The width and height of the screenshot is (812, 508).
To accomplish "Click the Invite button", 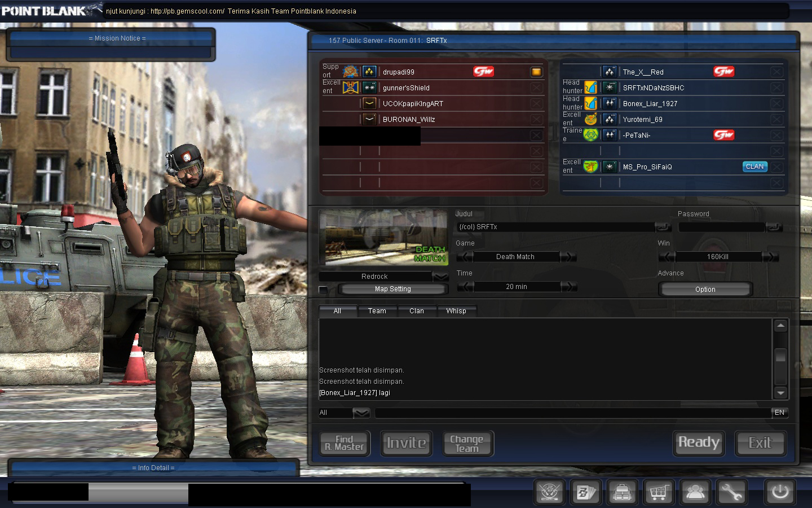I will point(406,443).
